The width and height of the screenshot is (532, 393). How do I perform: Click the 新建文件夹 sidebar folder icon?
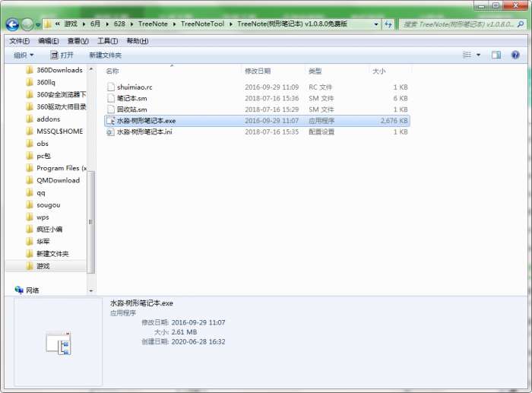click(30, 254)
